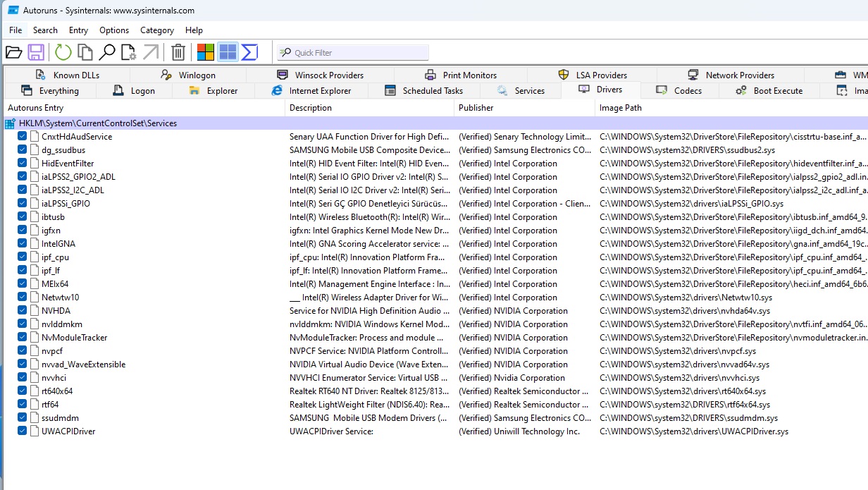Toggle the IntelGNA checkbox
This screenshot has height=490, width=868.
(x=23, y=244)
